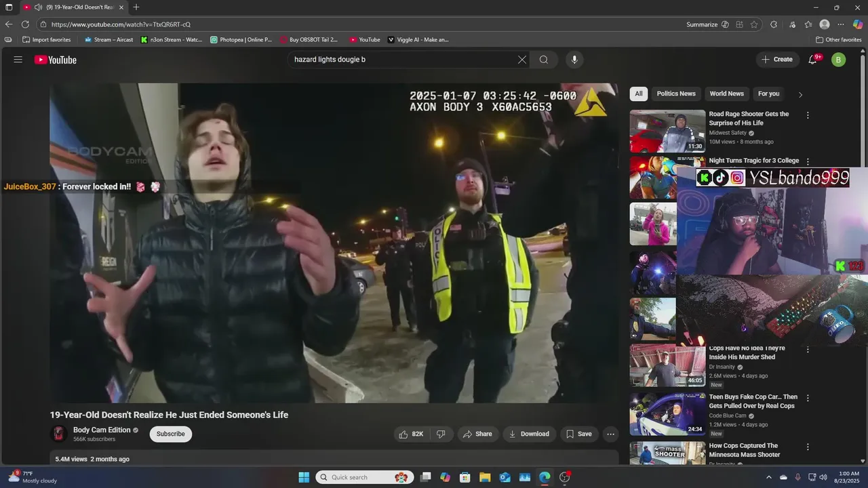This screenshot has width=868, height=488.
Task: Click the Body Cam Edition channel avatar
Action: 59,434
